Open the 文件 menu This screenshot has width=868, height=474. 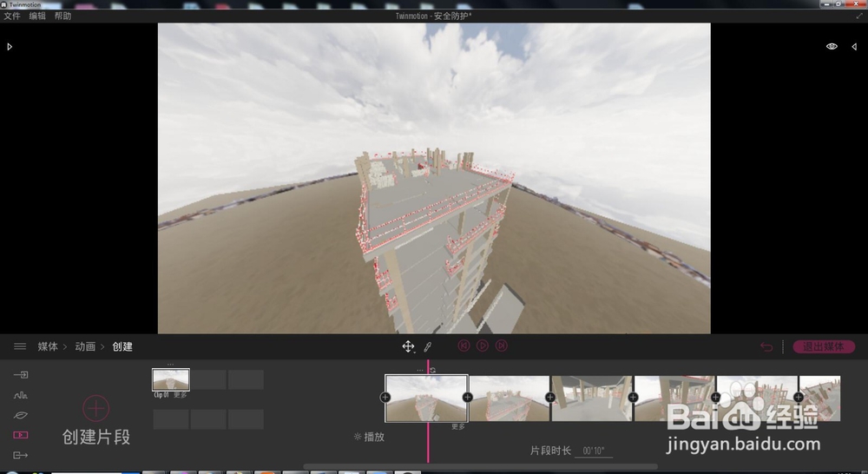click(x=11, y=16)
